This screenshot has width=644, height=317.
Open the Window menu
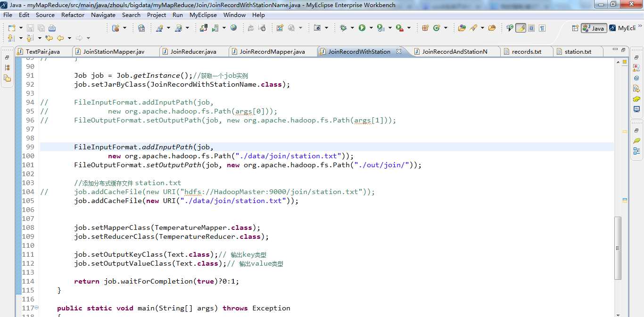click(x=234, y=15)
